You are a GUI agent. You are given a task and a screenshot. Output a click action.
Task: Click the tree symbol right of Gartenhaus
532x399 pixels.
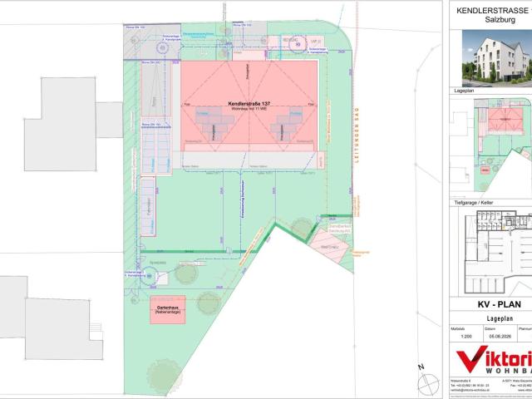(209, 303)
